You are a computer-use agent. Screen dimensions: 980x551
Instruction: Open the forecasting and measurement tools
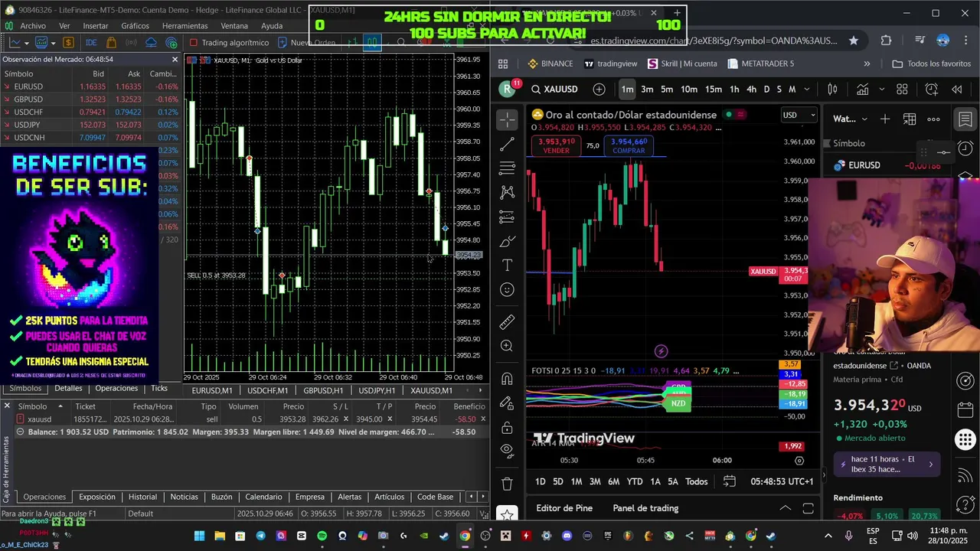(507, 217)
